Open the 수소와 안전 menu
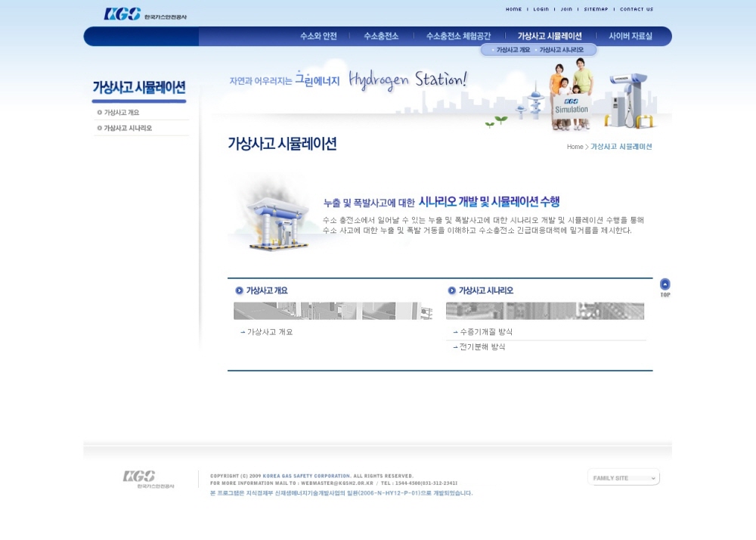Image resolution: width=756 pixels, height=540 pixels. (x=318, y=36)
